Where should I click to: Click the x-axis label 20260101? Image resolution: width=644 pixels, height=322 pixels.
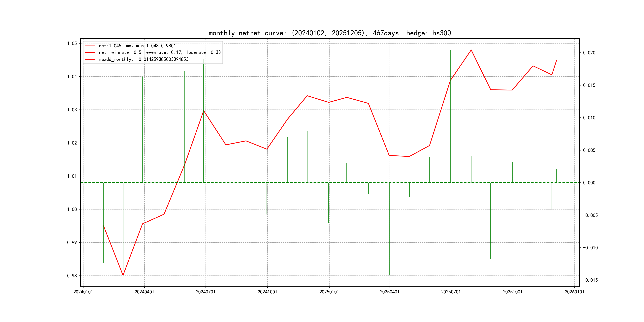[574, 292]
